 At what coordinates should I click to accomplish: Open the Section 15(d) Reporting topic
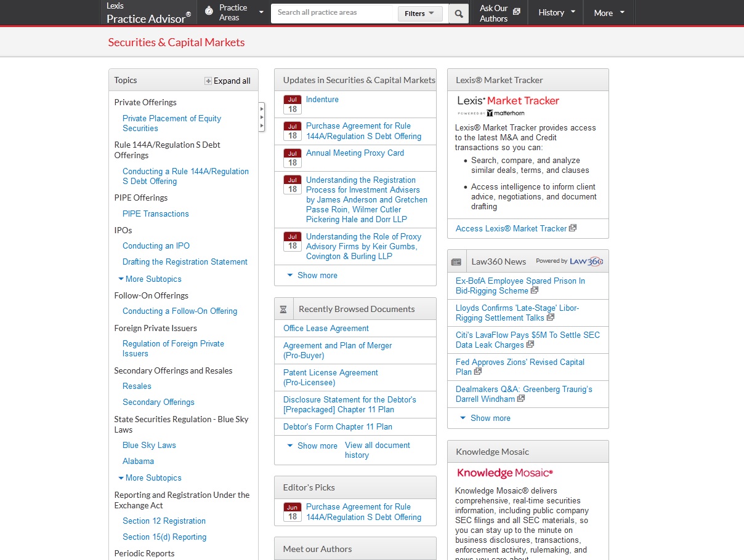[164, 537]
